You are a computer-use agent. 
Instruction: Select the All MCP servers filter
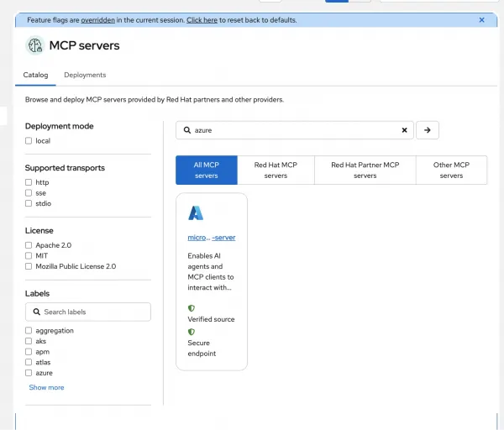coord(207,170)
